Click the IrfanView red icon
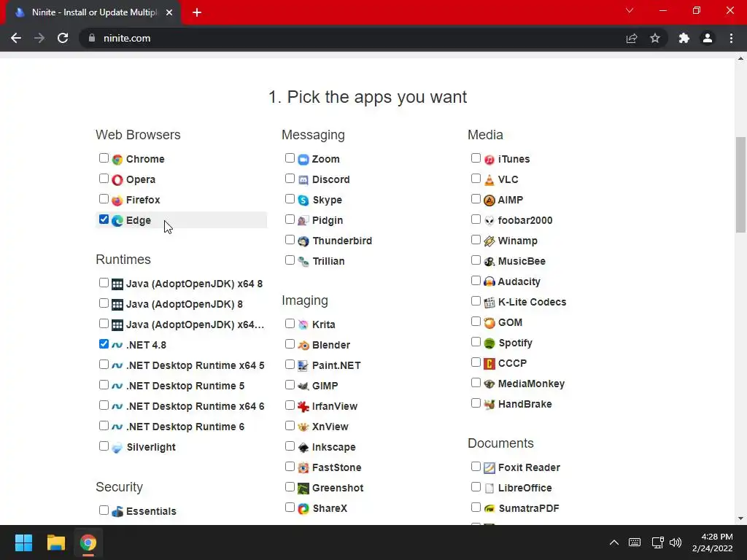Screen dimensions: 747x560 point(303,406)
